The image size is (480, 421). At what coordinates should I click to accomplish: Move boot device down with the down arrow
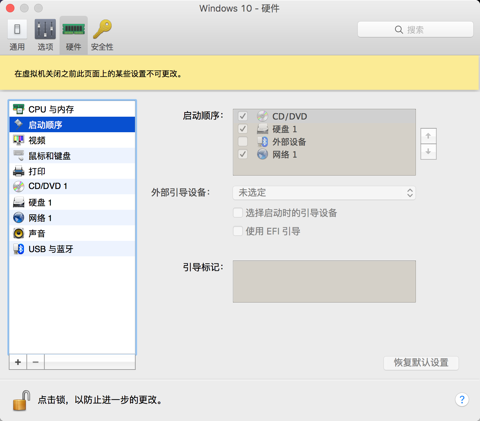pyautogui.click(x=428, y=152)
